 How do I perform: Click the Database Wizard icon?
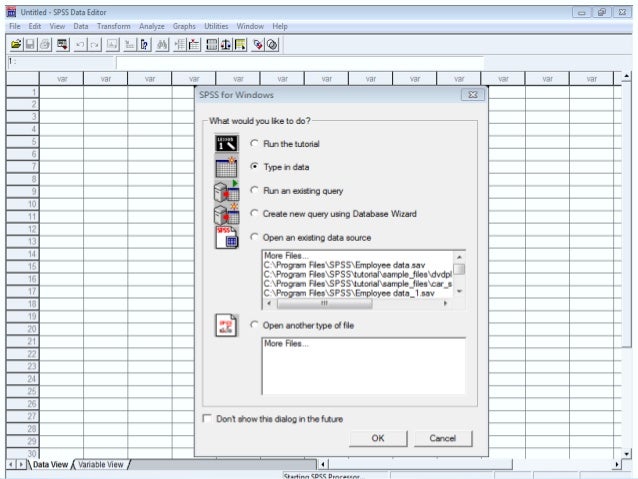(226, 214)
